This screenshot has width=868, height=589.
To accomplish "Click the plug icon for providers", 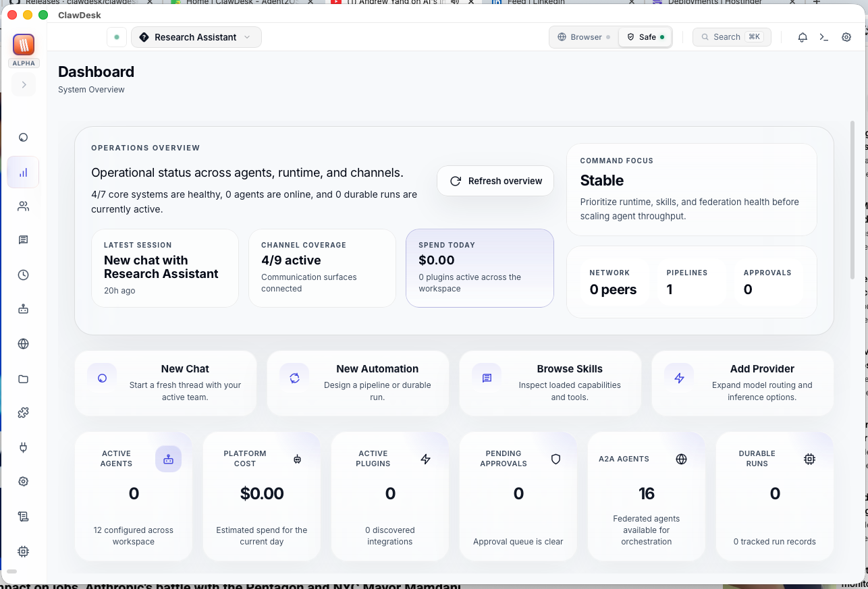I will coord(23,447).
